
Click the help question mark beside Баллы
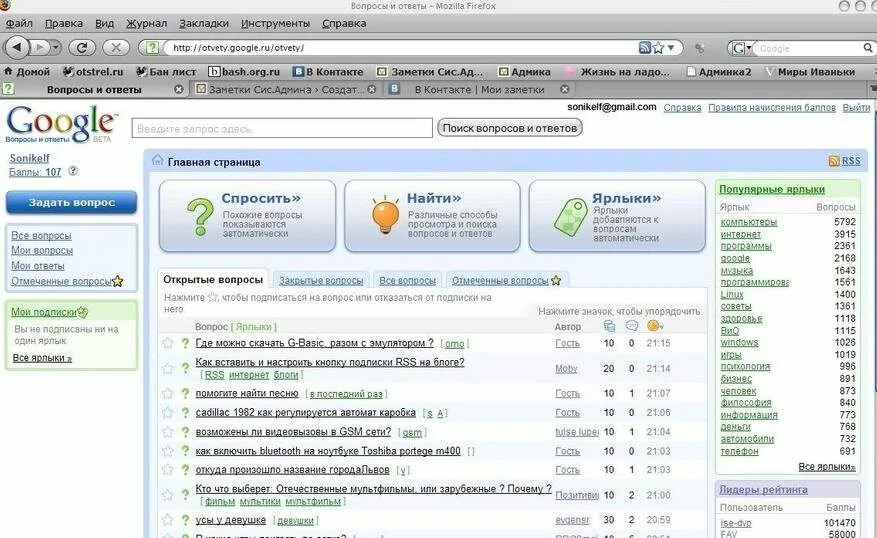pos(73,172)
